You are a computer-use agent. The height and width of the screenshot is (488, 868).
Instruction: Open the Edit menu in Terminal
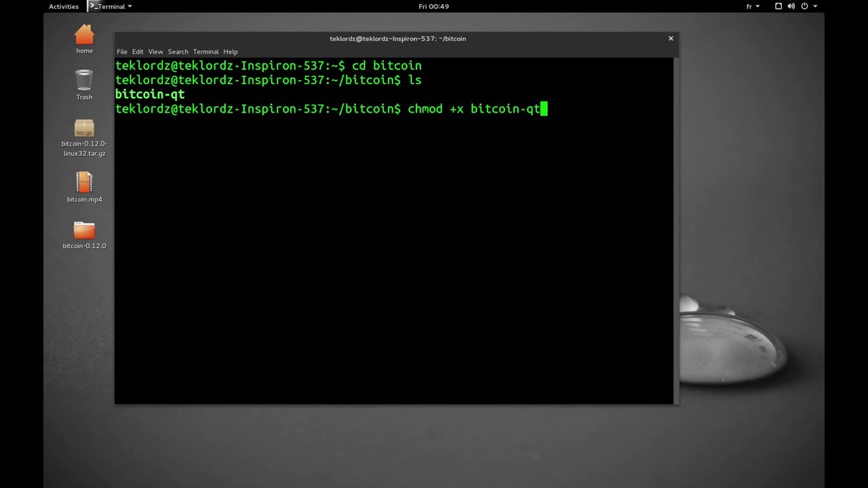[138, 52]
